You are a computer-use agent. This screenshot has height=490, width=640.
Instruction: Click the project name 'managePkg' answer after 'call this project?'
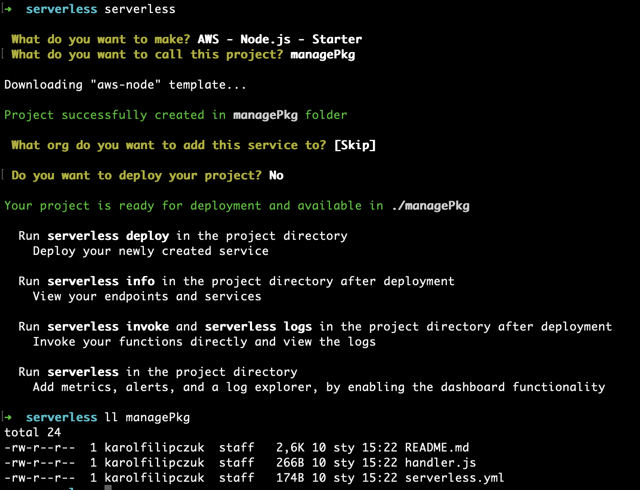click(322, 54)
